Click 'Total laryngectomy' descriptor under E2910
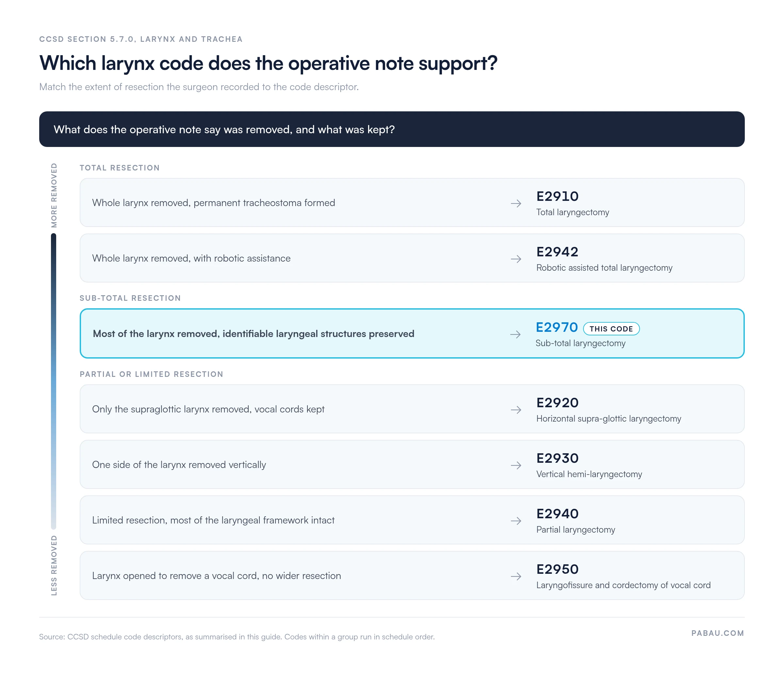Viewport: 784px width, 676px height. pyautogui.click(x=573, y=212)
